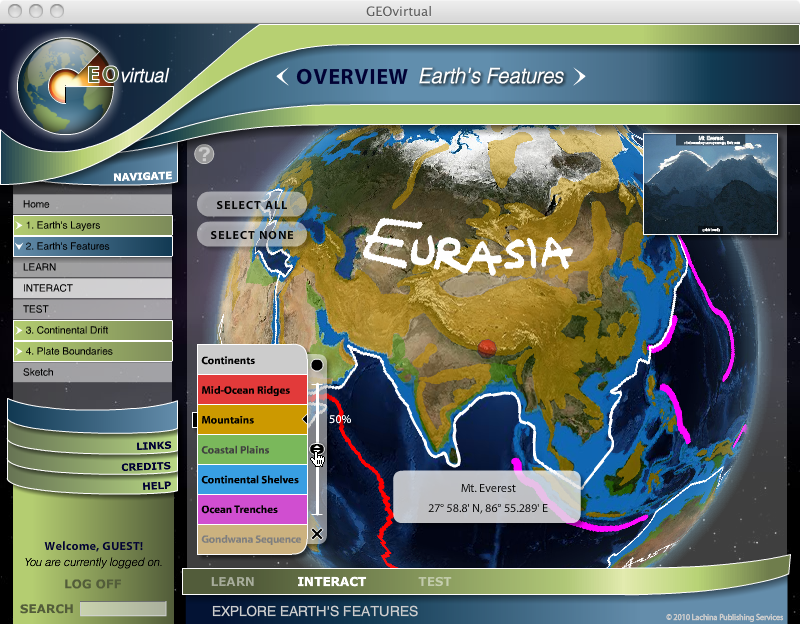Open the Mt. Everest photo thumbnail
The height and width of the screenshot is (624, 800).
[710, 184]
